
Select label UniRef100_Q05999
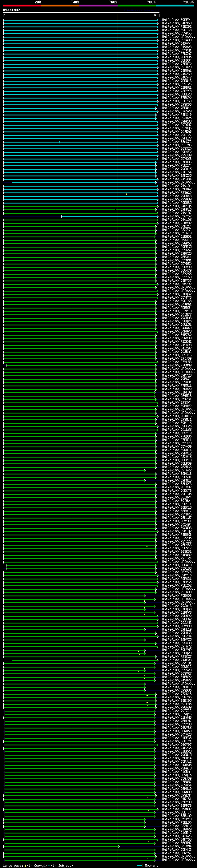[x=177, y=626]
